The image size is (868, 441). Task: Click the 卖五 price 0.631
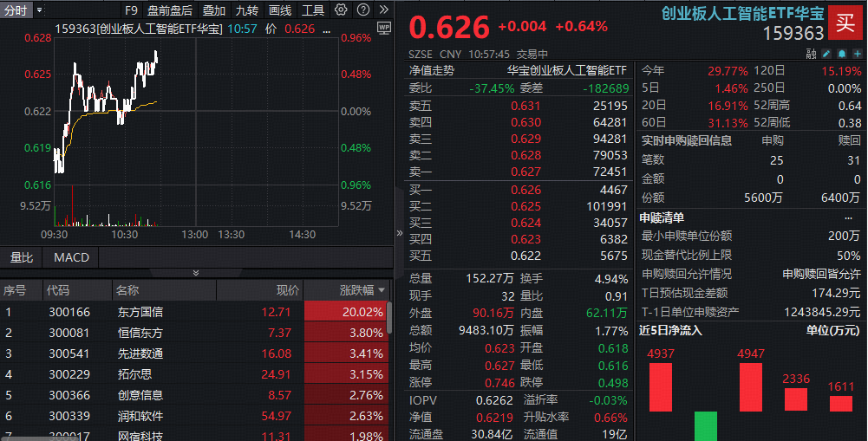point(525,106)
